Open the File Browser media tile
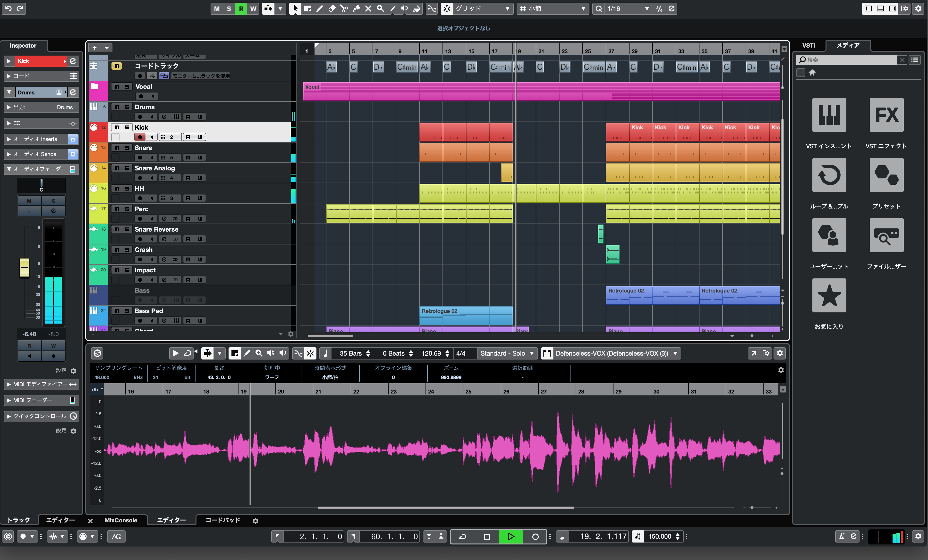This screenshot has height=560, width=928. [886, 235]
